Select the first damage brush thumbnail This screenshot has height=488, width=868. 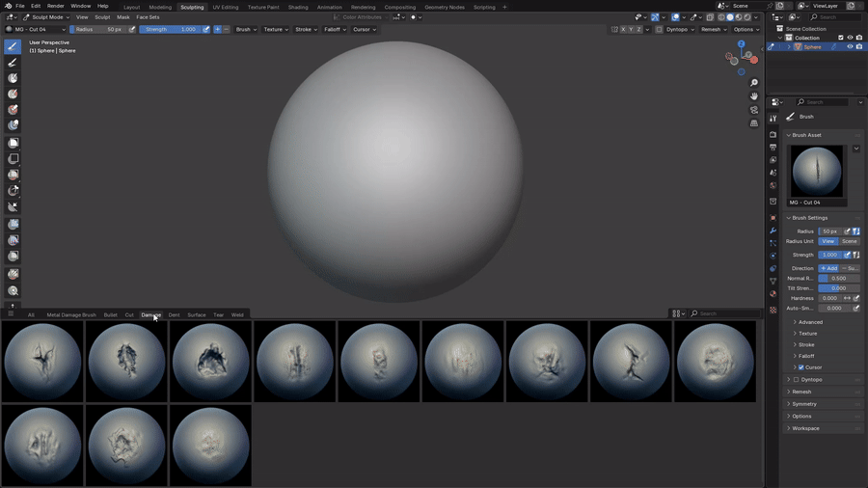click(42, 362)
